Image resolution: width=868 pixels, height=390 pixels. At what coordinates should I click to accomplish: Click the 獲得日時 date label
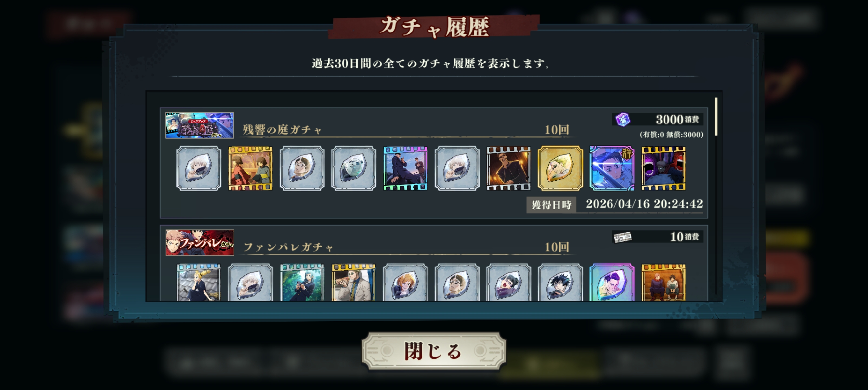pos(551,205)
